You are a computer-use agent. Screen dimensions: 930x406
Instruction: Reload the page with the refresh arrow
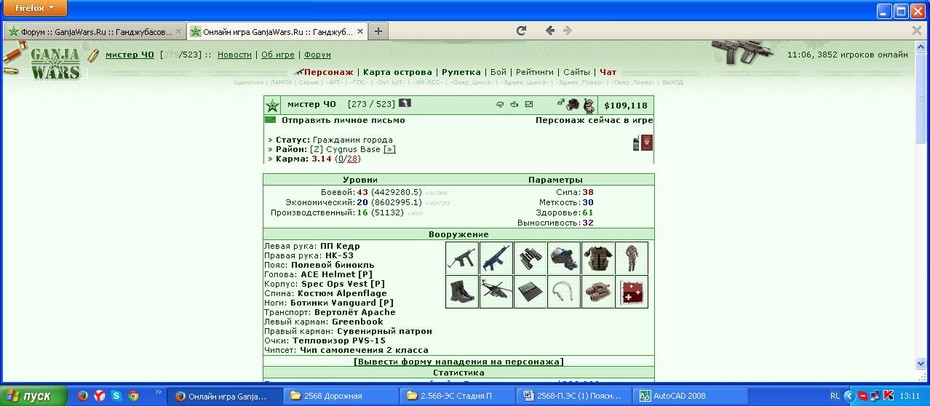tap(521, 31)
